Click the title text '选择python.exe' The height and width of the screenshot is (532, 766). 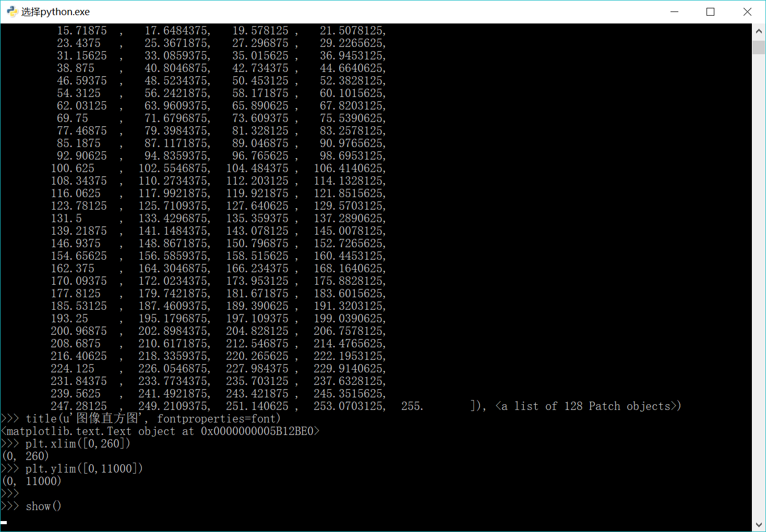pyautogui.click(x=55, y=11)
